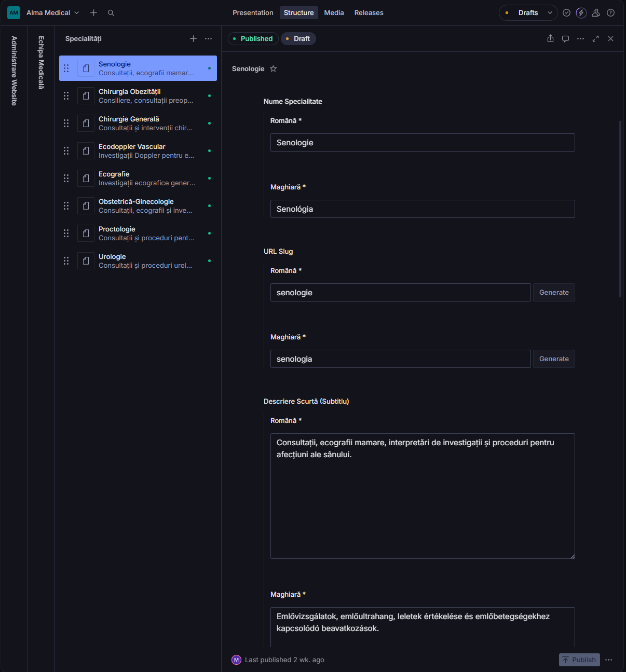
Task: Click the drag handle of Senologie row
Action: pos(66,68)
